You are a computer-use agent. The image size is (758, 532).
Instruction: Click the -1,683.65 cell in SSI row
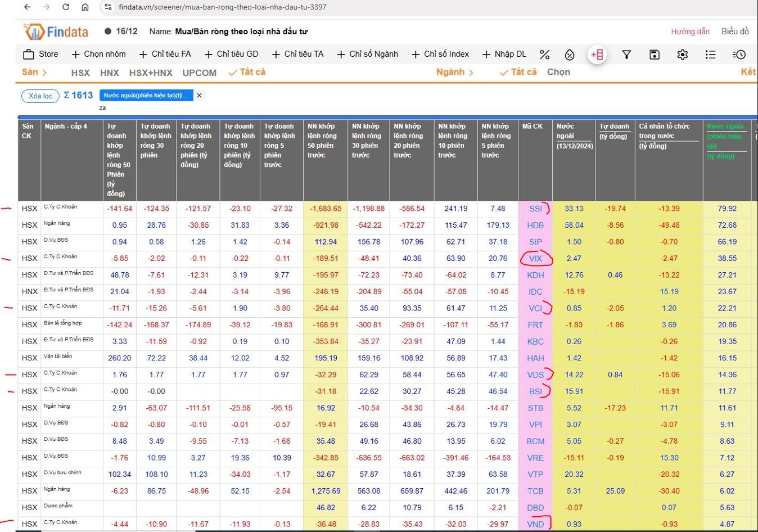(326, 209)
